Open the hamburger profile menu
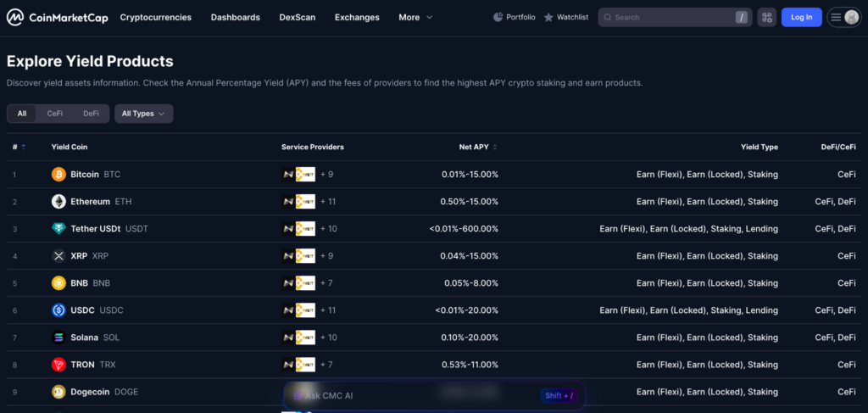Screen dimensions: 868x413 843,17
